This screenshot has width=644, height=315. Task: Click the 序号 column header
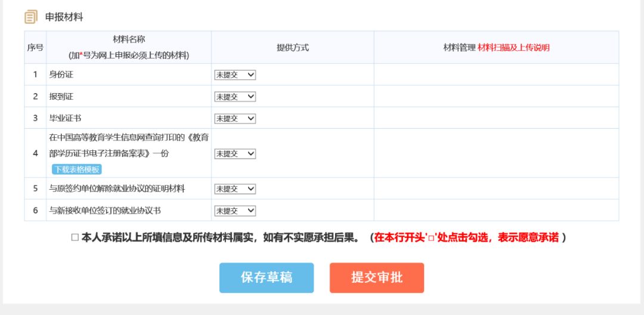35,48
